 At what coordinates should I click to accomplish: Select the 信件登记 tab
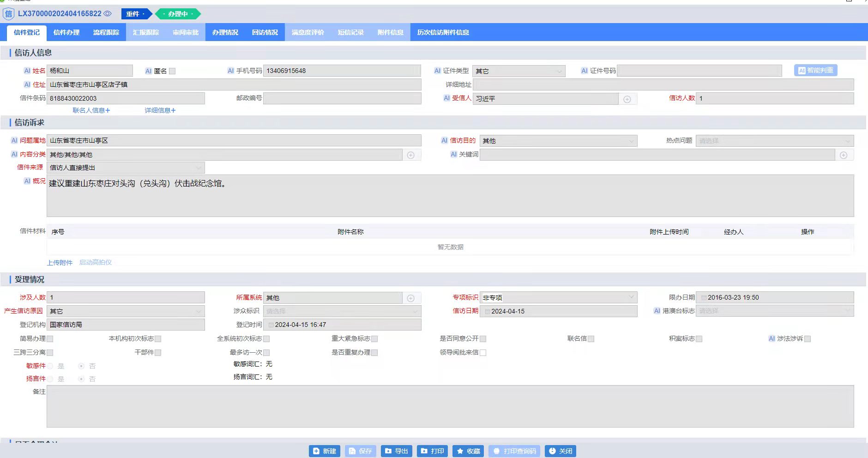click(27, 32)
